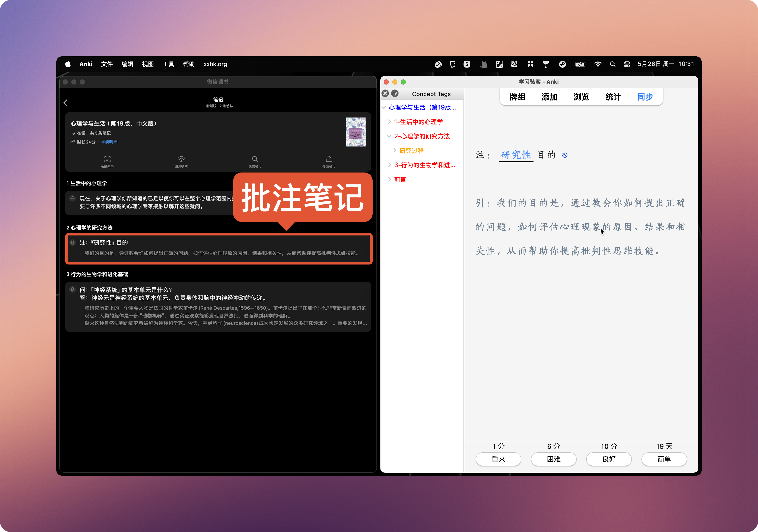Image resolution: width=758 pixels, height=532 pixels.
Task: Switch to the 浏览 tab in Anki
Action: 581,97
